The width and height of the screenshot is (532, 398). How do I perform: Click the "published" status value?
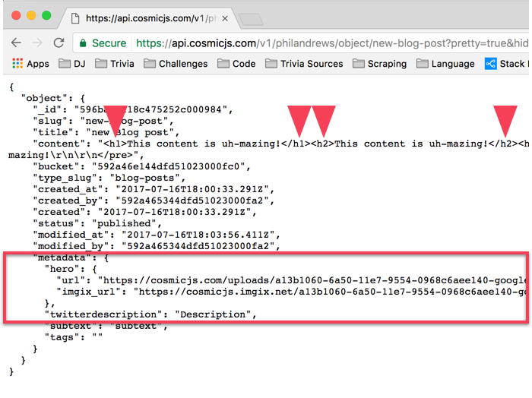pos(124,223)
